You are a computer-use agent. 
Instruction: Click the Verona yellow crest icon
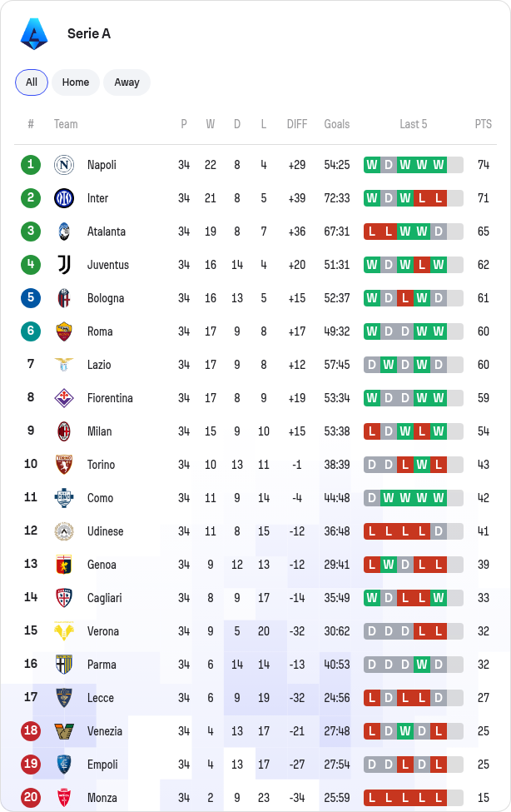(x=64, y=631)
